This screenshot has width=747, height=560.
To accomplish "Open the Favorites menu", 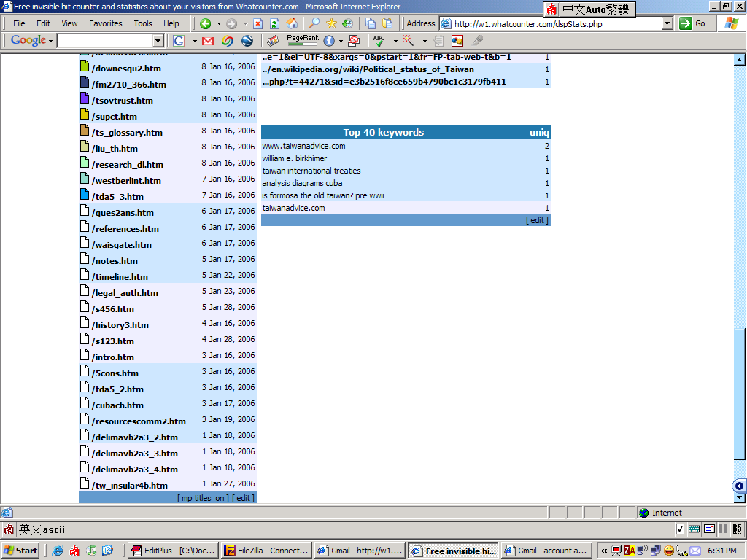I will click(106, 23).
